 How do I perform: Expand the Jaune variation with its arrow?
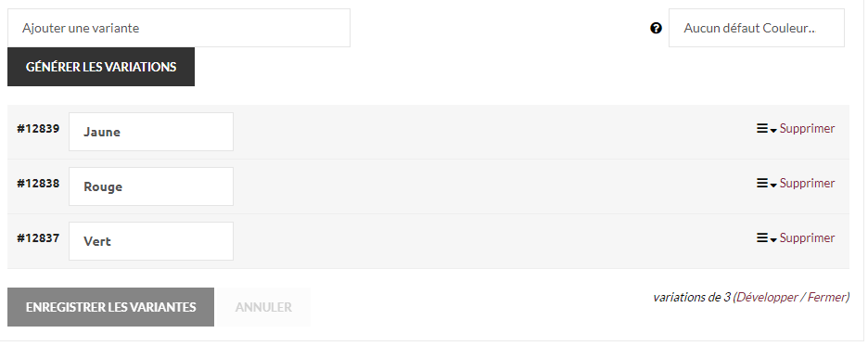pyautogui.click(x=773, y=131)
